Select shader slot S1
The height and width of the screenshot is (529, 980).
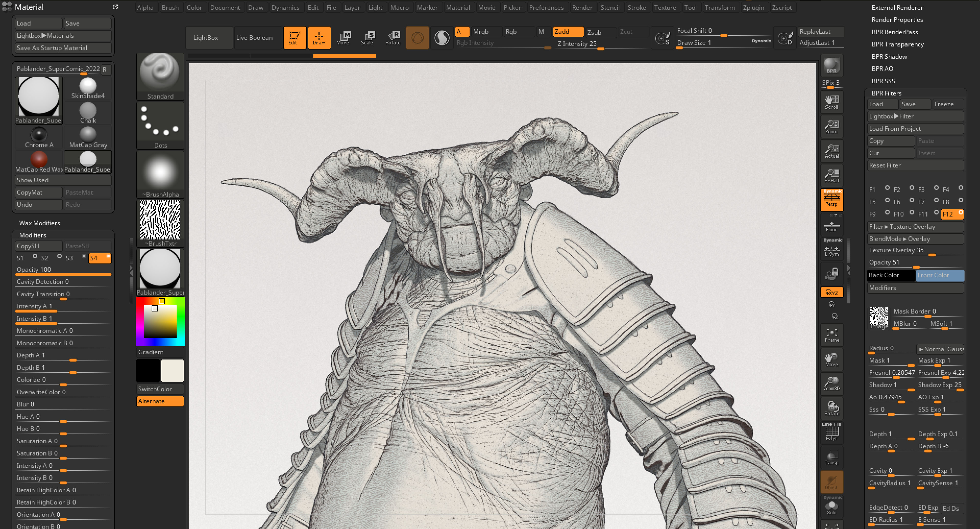click(x=27, y=258)
